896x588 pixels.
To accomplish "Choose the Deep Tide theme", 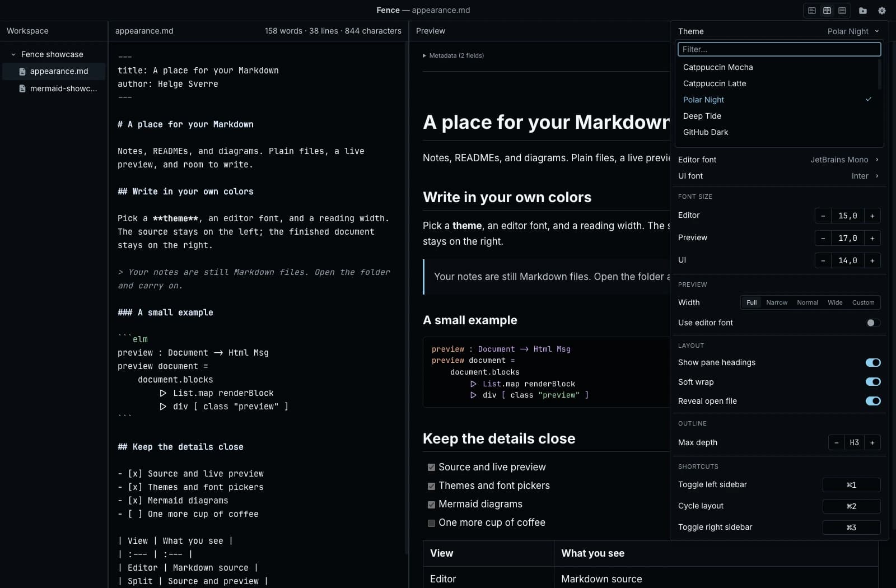I will [x=777, y=116].
